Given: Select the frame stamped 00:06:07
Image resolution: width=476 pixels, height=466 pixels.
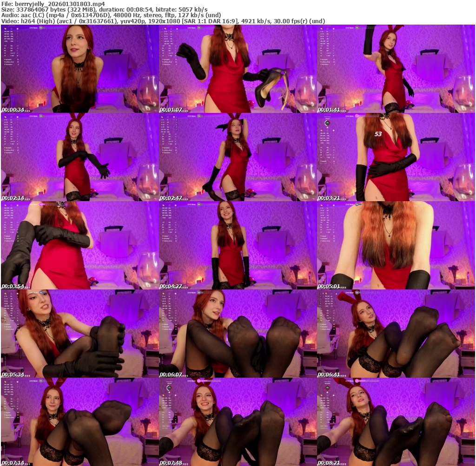Looking at the screenshot, I should (238, 334).
